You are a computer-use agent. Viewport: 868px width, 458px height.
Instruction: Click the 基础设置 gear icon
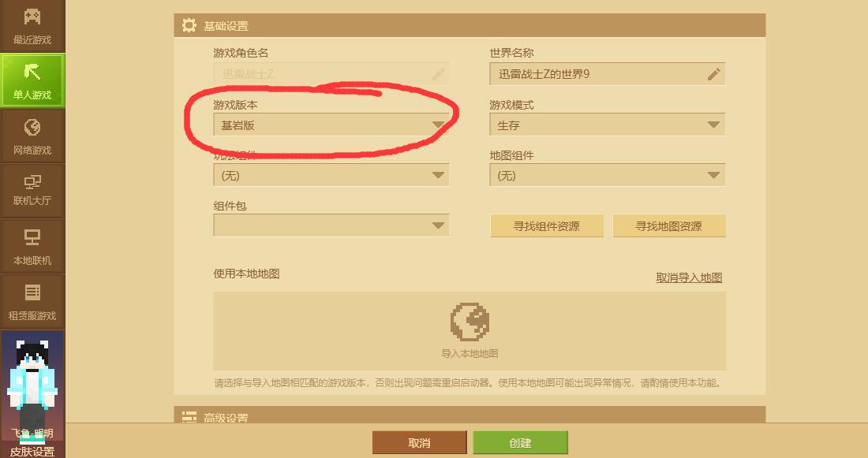(x=189, y=25)
